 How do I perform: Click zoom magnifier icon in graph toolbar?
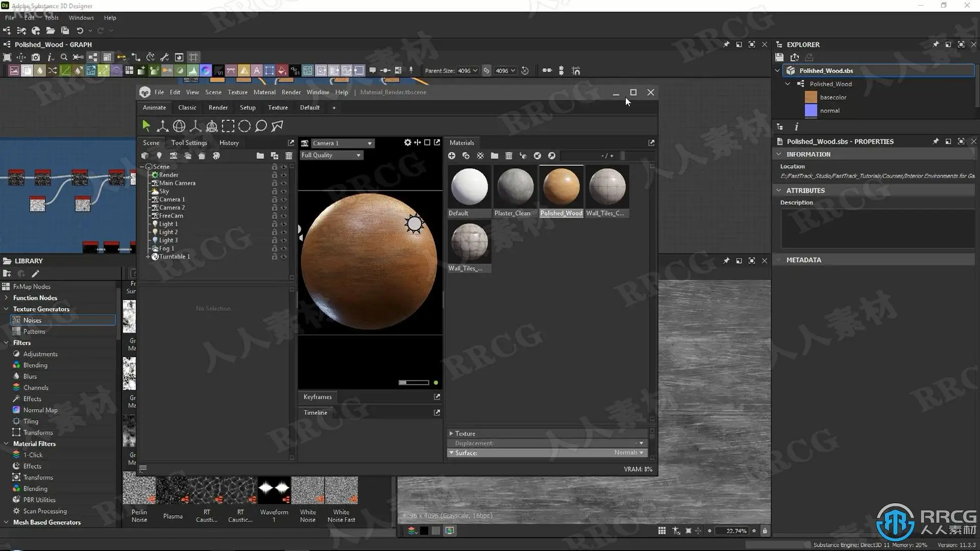coord(64,57)
